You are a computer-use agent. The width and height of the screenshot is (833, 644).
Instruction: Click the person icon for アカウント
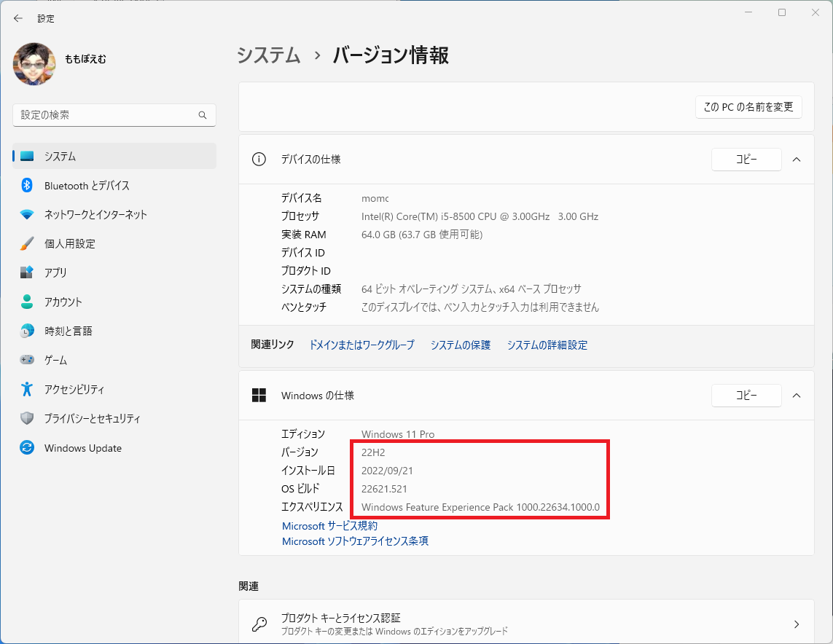[x=27, y=302]
